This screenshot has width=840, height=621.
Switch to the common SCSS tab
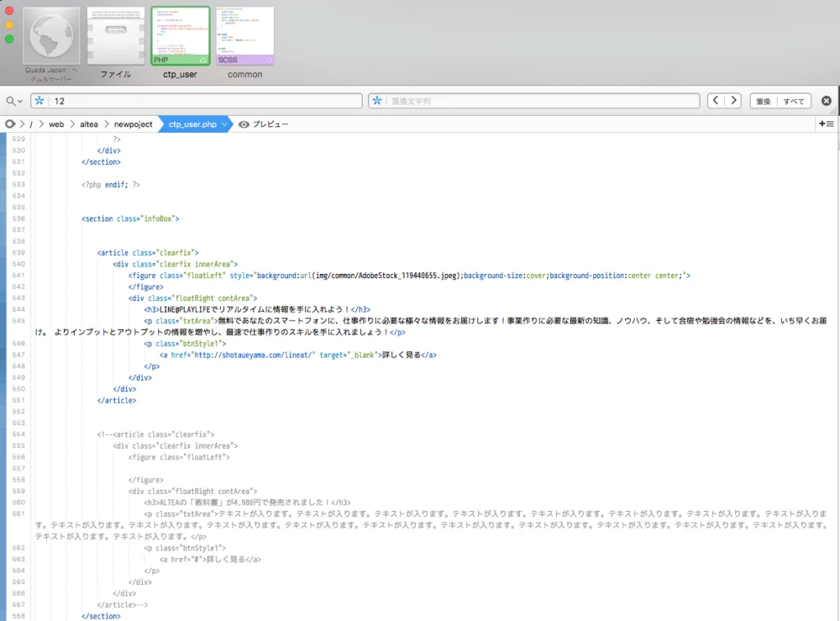244,36
